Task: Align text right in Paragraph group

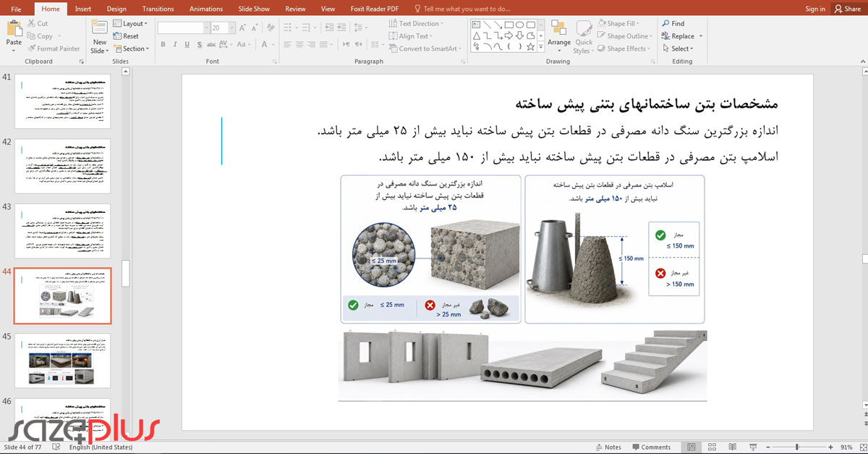Action: point(310,44)
